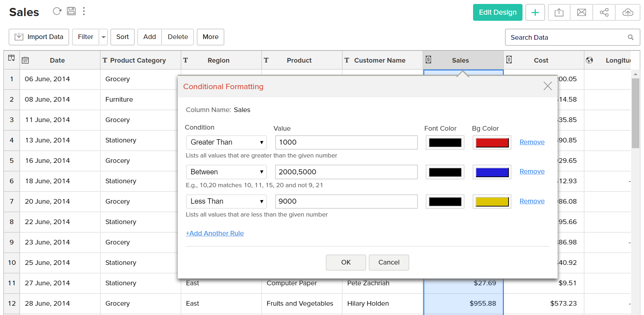Click the refresh icon next to Sales title
Viewport: 644px width, 315px height.
(57, 11)
